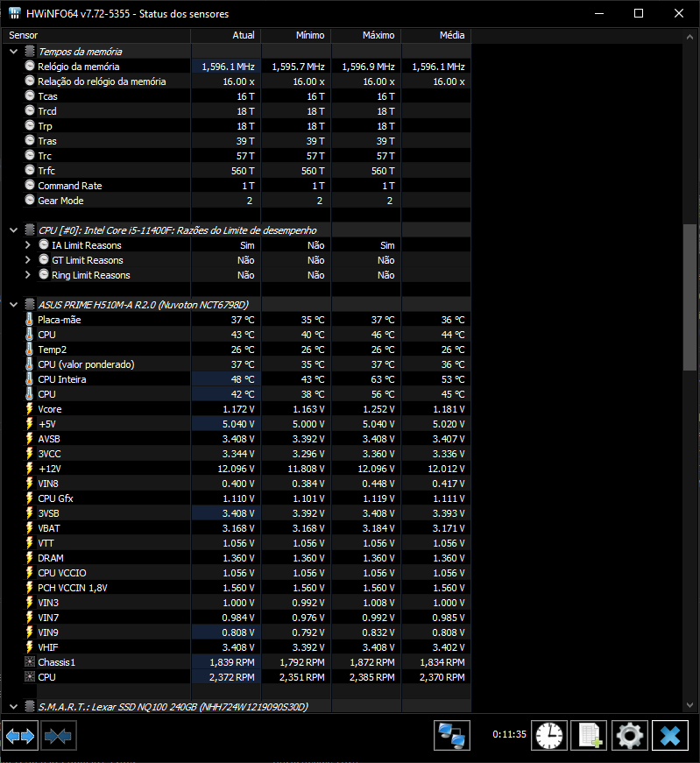Click clock icon beside Relógio da memória

(x=30, y=66)
